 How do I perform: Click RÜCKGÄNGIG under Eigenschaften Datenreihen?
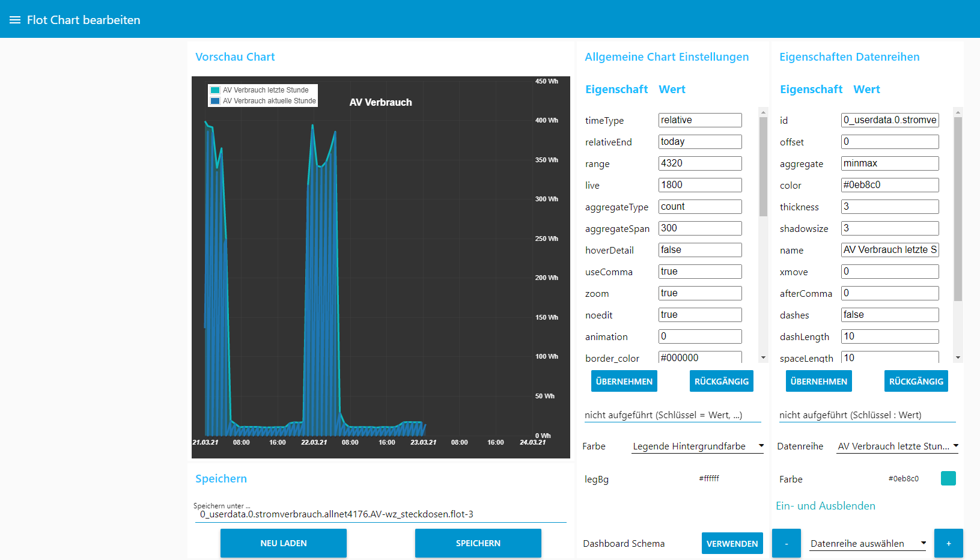coord(916,382)
